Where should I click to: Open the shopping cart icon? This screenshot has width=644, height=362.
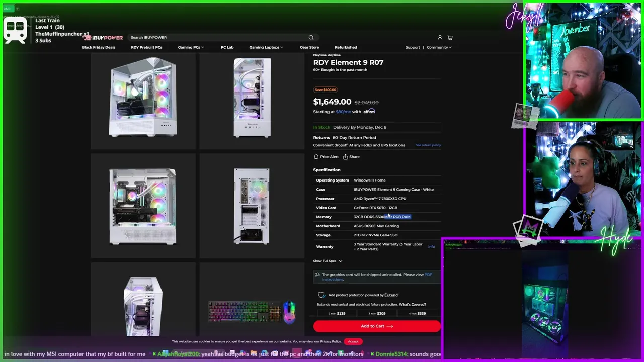pyautogui.click(x=450, y=37)
